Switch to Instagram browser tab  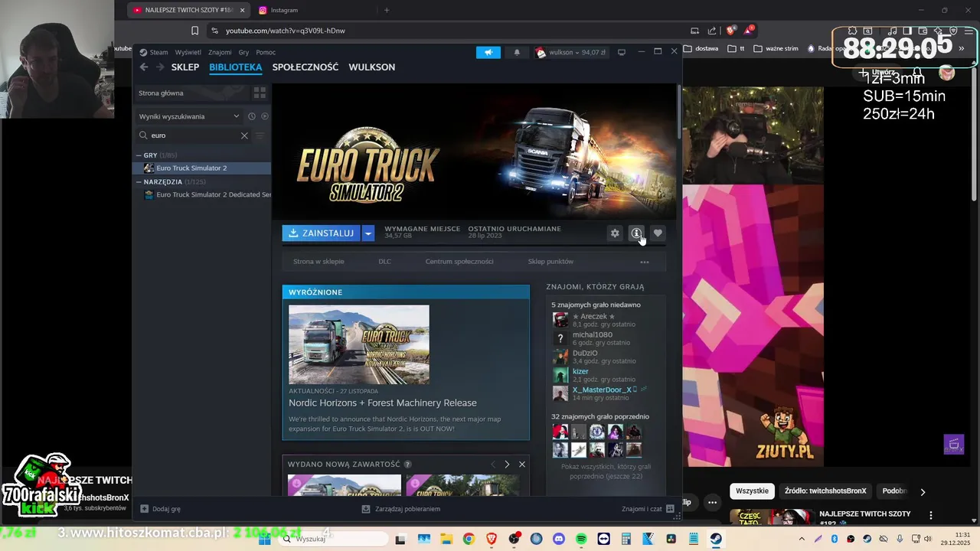click(x=314, y=10)
